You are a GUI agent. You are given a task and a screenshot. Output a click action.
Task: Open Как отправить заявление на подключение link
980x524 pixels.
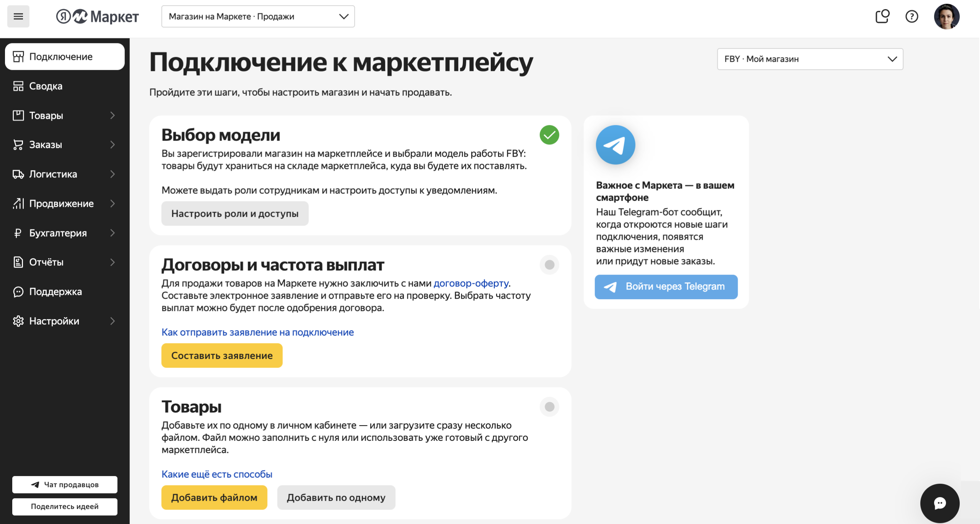(258, 332)
